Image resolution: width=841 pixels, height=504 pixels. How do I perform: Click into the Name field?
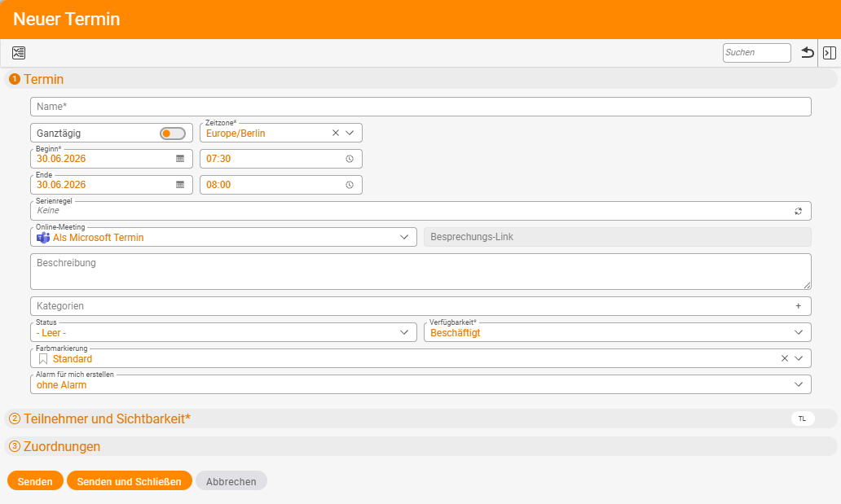420,107
